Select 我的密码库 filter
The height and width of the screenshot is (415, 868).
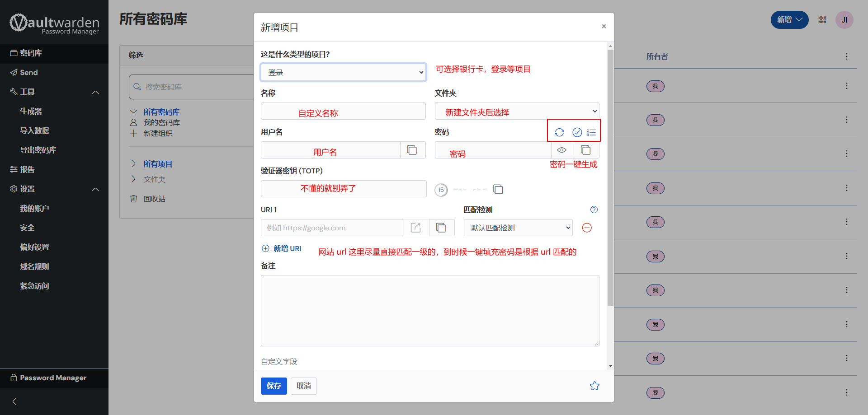click(161, 123)
